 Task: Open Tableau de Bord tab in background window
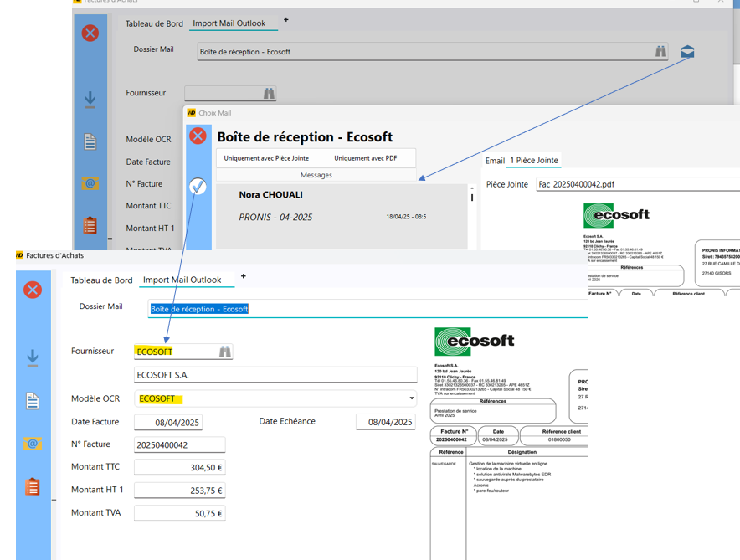[154, 23]
